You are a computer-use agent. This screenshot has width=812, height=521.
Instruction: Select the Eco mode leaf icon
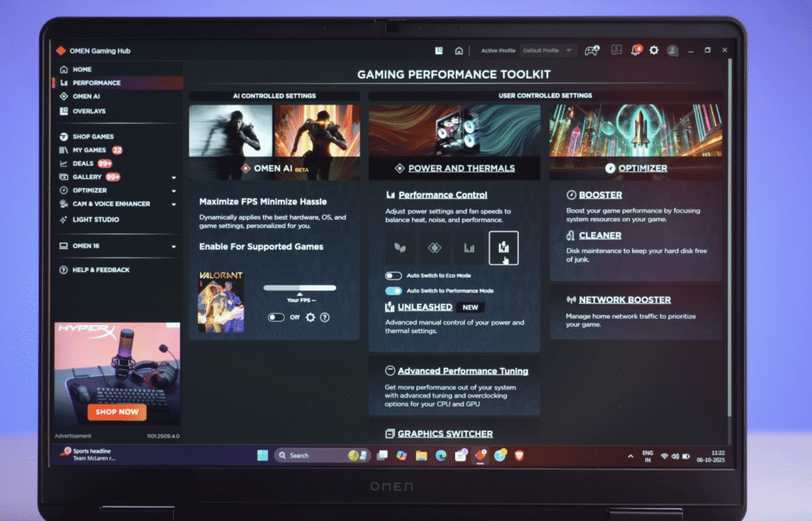pyautogui.click(x=400, y=247)
